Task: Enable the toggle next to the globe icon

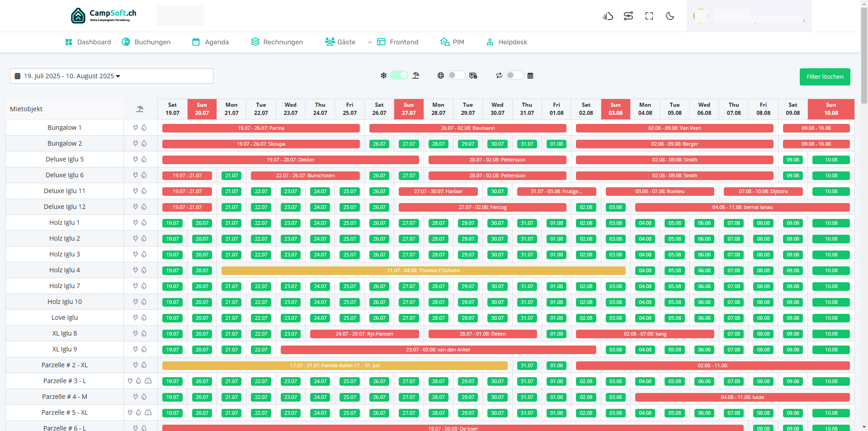Action: (457, 75)
